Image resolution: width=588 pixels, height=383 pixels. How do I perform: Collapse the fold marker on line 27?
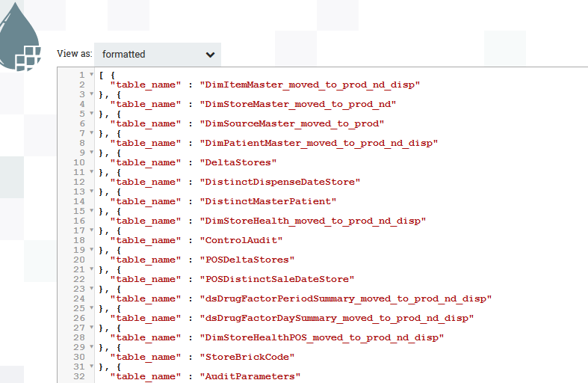tap(91, 328)
